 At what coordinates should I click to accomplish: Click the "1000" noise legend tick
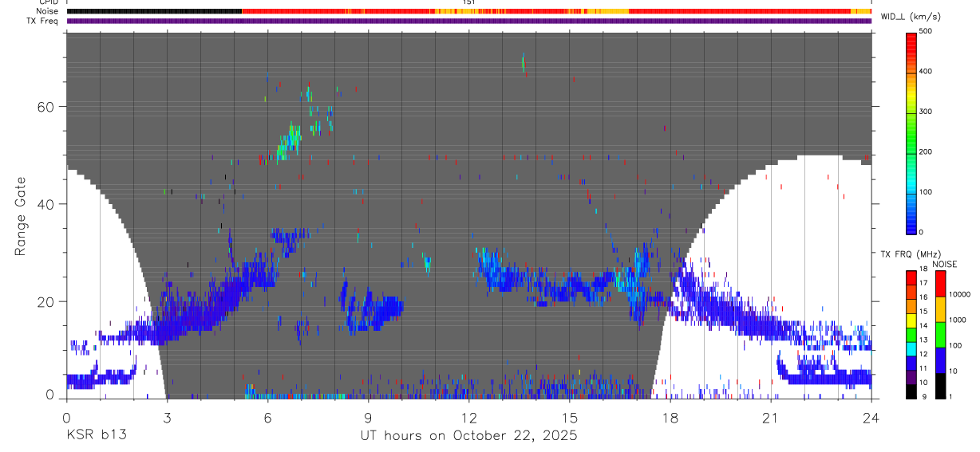click(x=957, y=320)
